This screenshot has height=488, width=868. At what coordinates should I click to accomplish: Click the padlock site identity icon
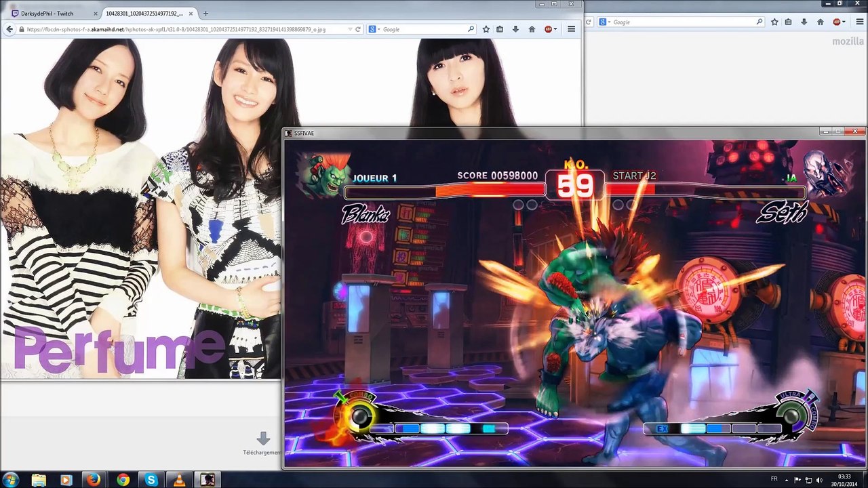(x=22, y=29)
